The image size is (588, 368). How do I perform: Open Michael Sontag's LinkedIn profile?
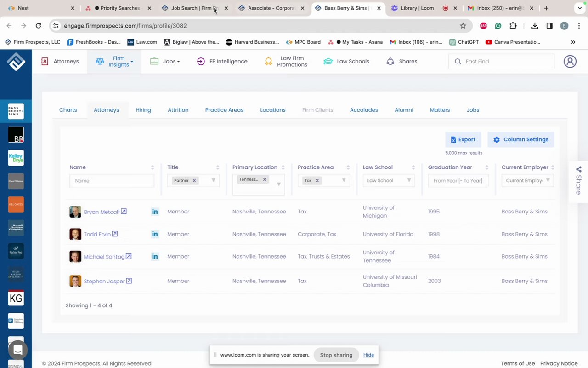[x=155, y=256]
